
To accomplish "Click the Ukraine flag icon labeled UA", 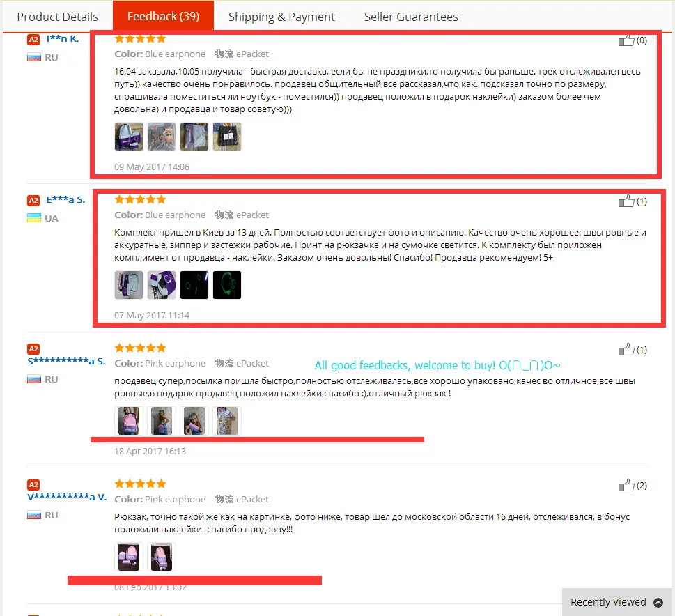I will point(34,218).
